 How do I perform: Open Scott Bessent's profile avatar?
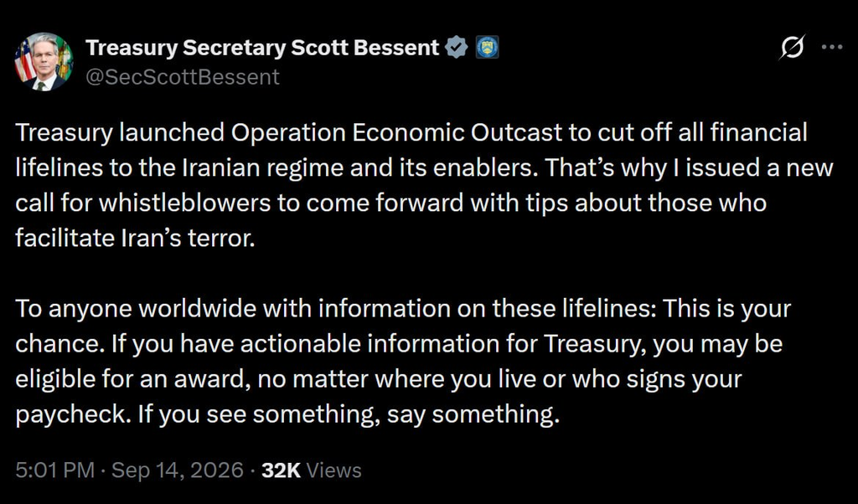pos(44,62)
